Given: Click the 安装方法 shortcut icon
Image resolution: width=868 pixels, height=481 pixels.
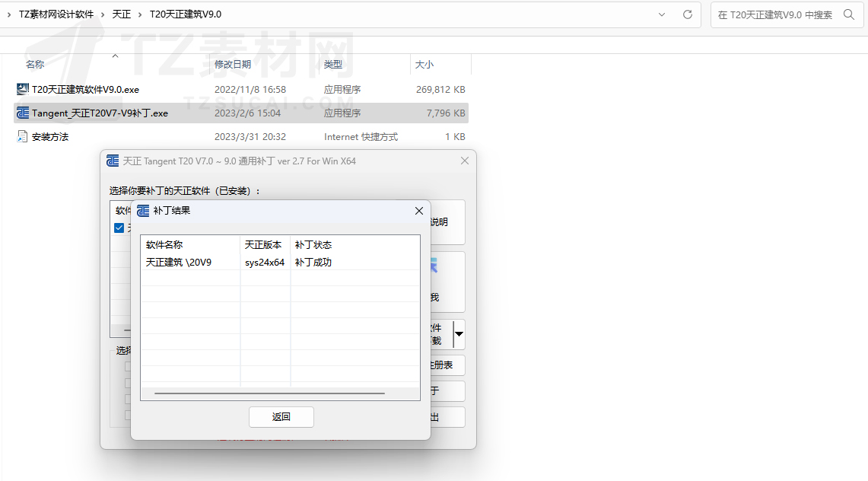Looking at the screenshot, I should (22, 136).
